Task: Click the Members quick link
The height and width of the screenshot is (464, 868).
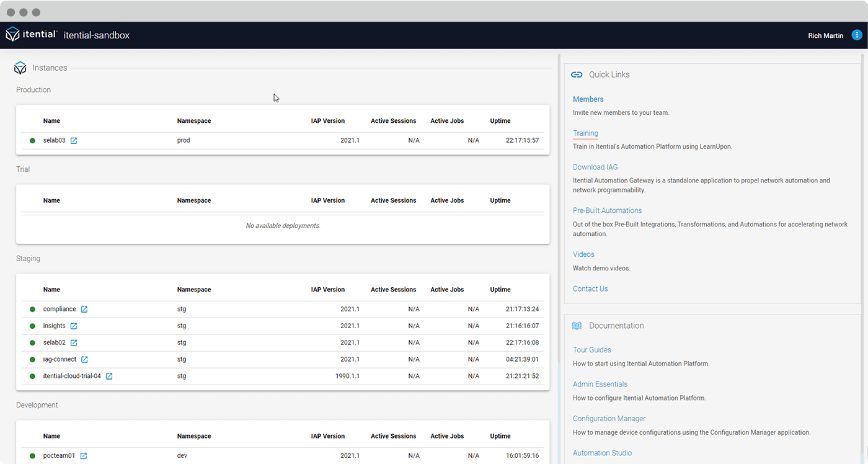Action: [588, 99]
